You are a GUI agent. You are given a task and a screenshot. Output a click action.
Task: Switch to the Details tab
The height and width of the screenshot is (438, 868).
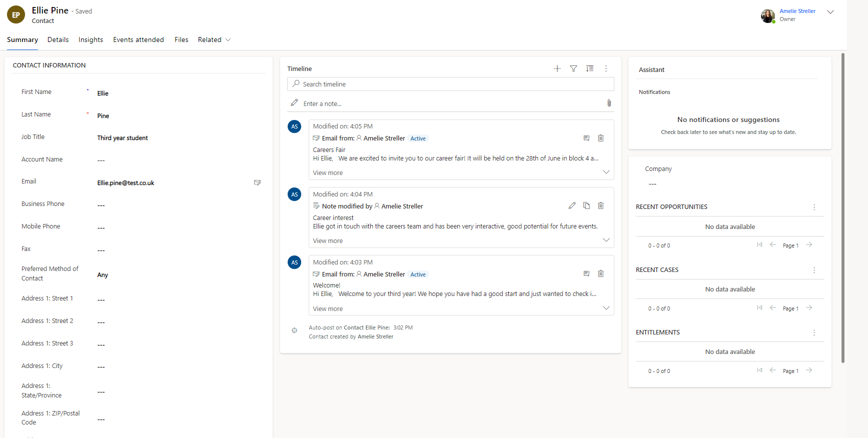[x=58, y=39]
